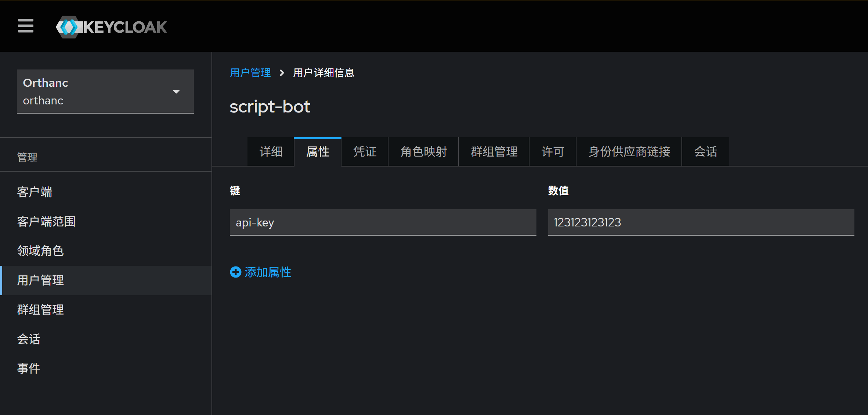Go to the 角色映射 tab
This screenshot has height=415, width=868.
pos(423,151)
